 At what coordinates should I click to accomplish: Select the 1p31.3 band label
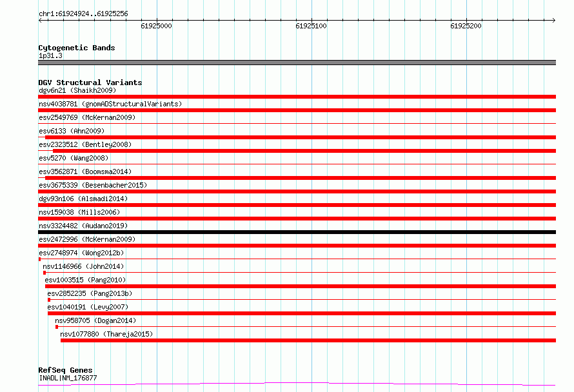(50, 55)
